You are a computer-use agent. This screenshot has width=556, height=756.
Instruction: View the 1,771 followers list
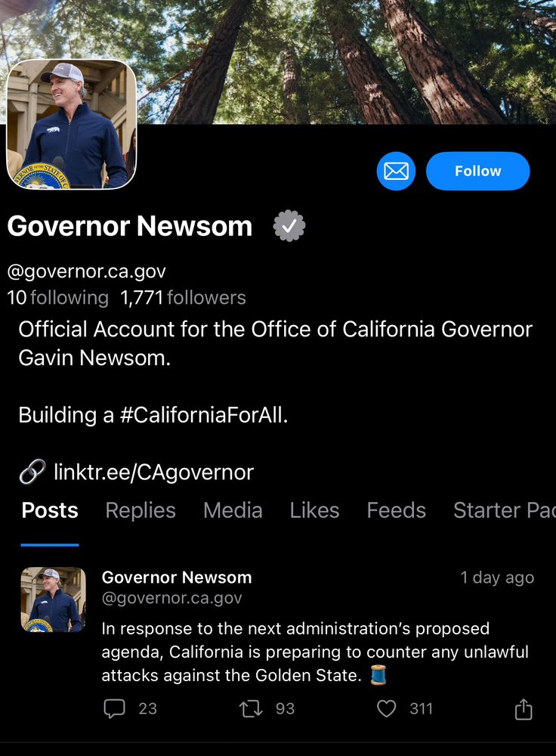click(183, 297)
